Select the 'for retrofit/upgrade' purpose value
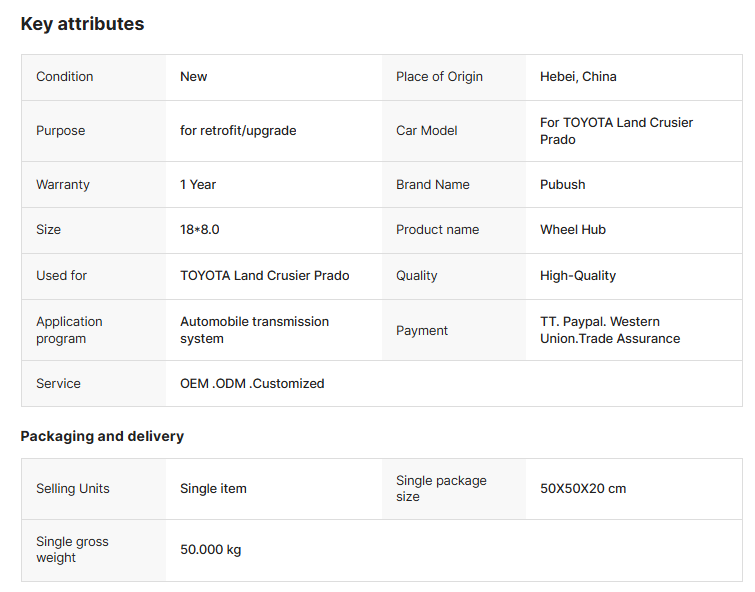Image resolution: width=755 pixels, height=592 pixels. 238,131
